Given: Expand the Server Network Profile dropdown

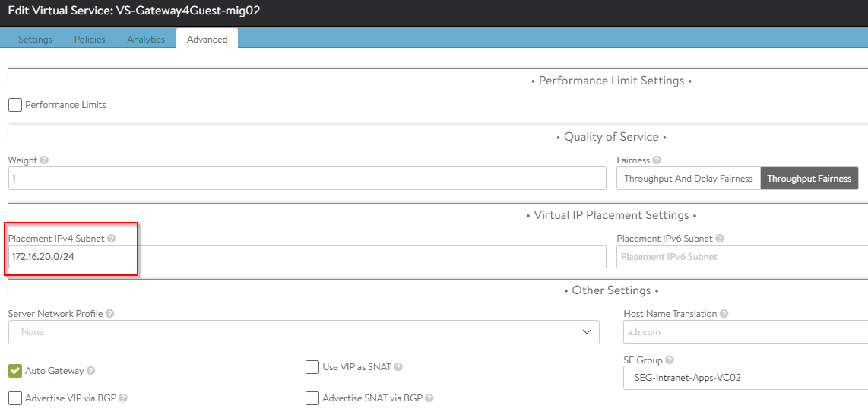Looking at the screenshot, I should coord(304,332).
